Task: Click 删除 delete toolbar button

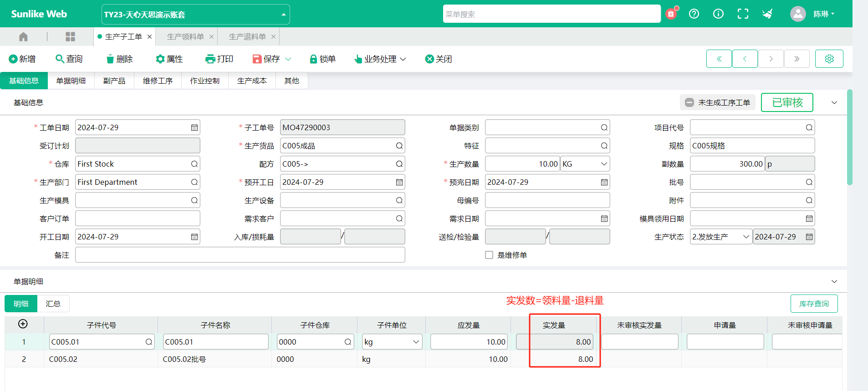Action: (x=119, y=59)
